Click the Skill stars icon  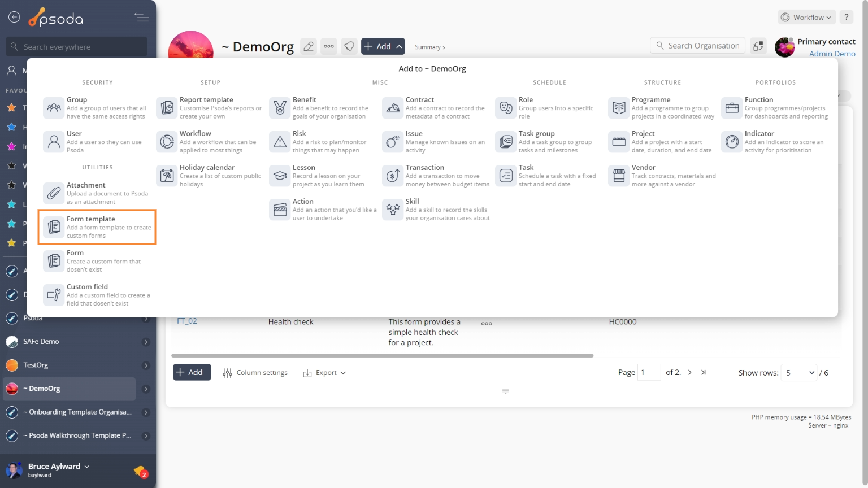(393, 210)
